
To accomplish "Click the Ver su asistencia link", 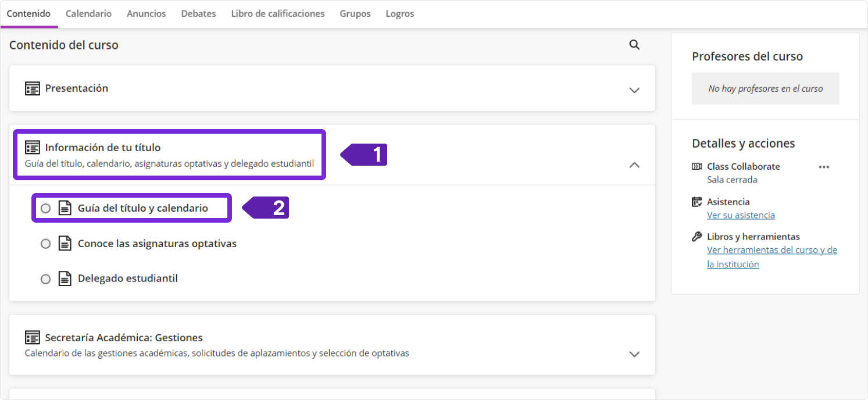I will (x=741, y=215).
